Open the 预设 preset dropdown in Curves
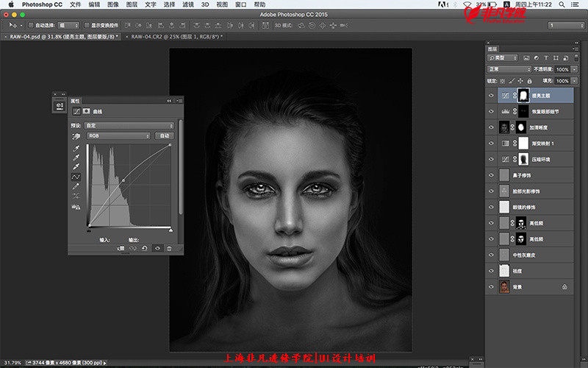 (129, 125)
